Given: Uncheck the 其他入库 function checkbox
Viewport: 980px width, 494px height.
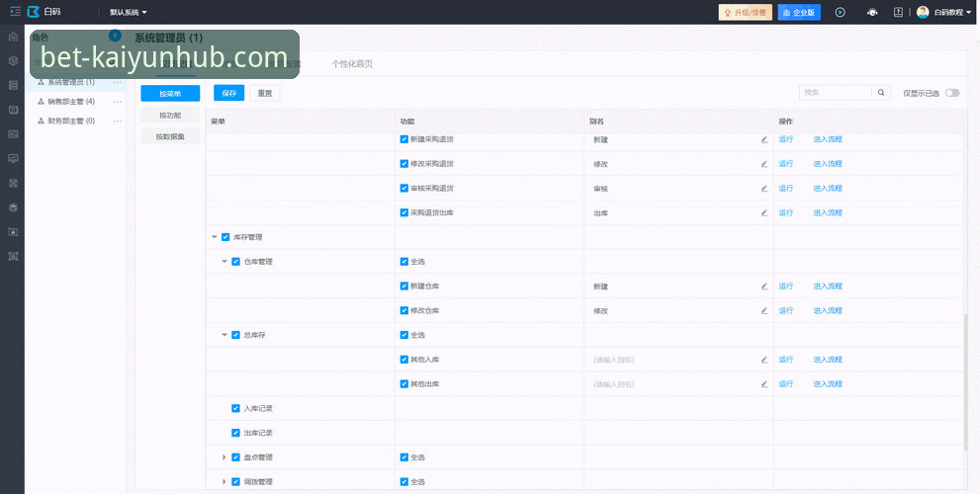Looking at the screenshot, I should tap(404, 359).
